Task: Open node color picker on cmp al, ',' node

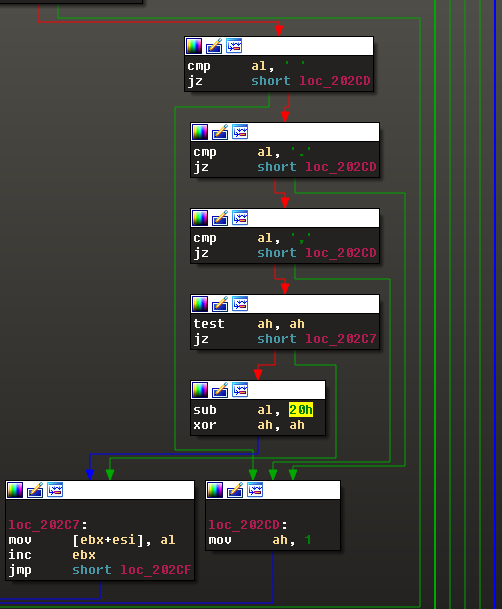Action: (x=200, y=218)
